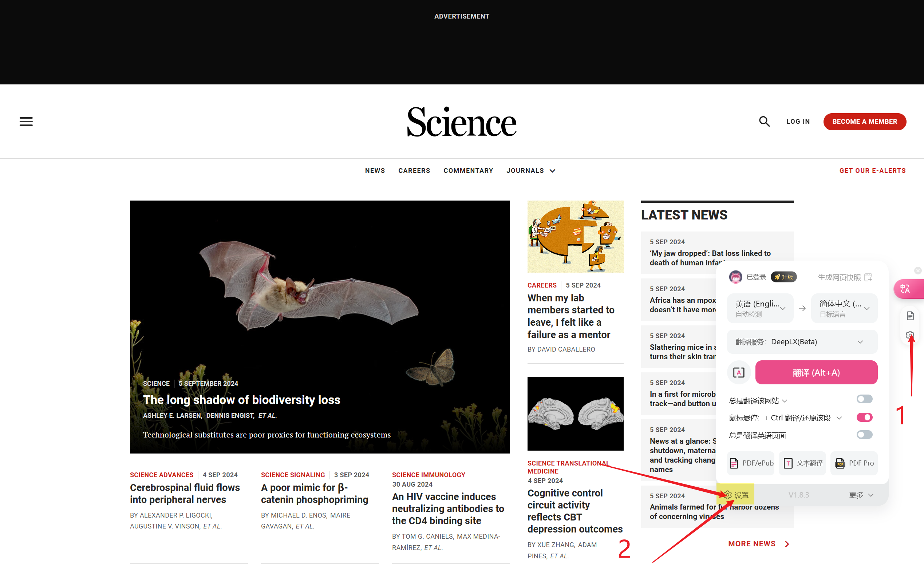Click the 已登录 login status text
This screenshot has height=582, width=924.
(756, 277)
